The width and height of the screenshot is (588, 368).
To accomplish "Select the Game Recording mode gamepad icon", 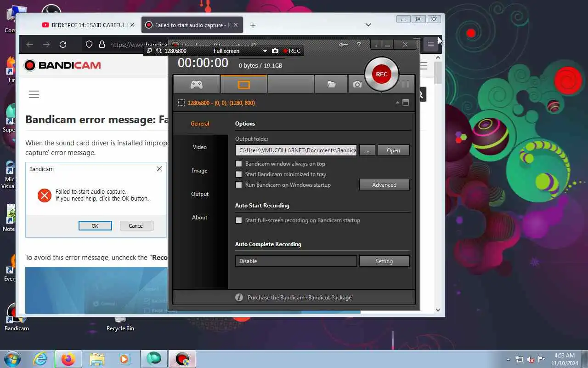I will pyautogui.click(x=197, y=85).
